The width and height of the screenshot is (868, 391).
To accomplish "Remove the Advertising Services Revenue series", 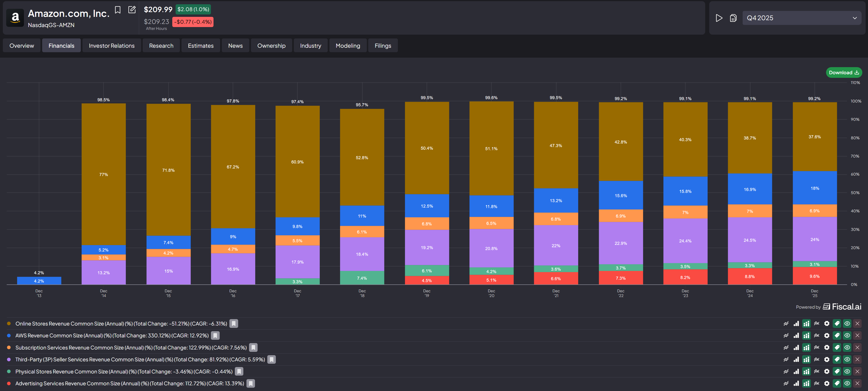I will click(857, 383).
